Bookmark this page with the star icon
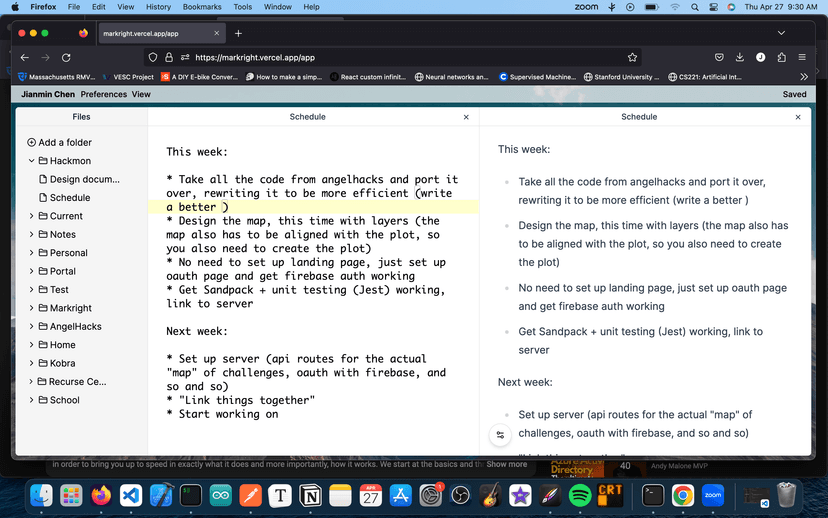This screenshot has height=518, width=828. (x=633, y=57)
